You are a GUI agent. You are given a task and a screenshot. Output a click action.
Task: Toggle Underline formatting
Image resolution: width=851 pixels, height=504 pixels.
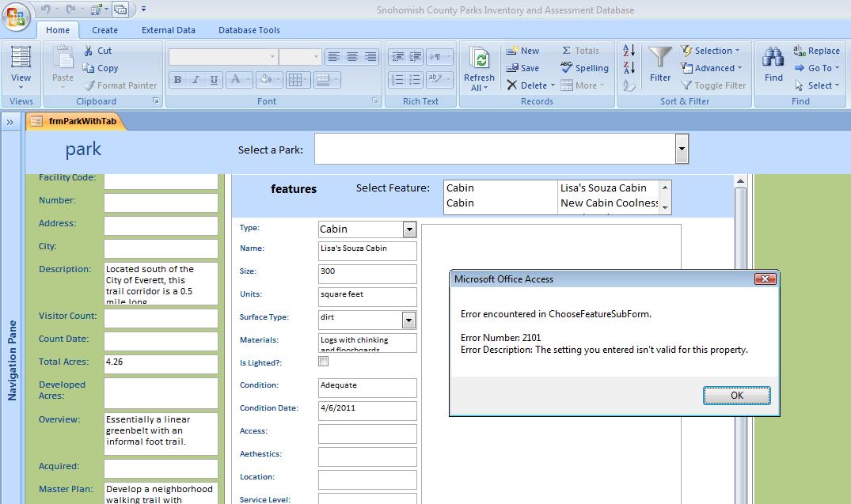click(x=214, y=80)
